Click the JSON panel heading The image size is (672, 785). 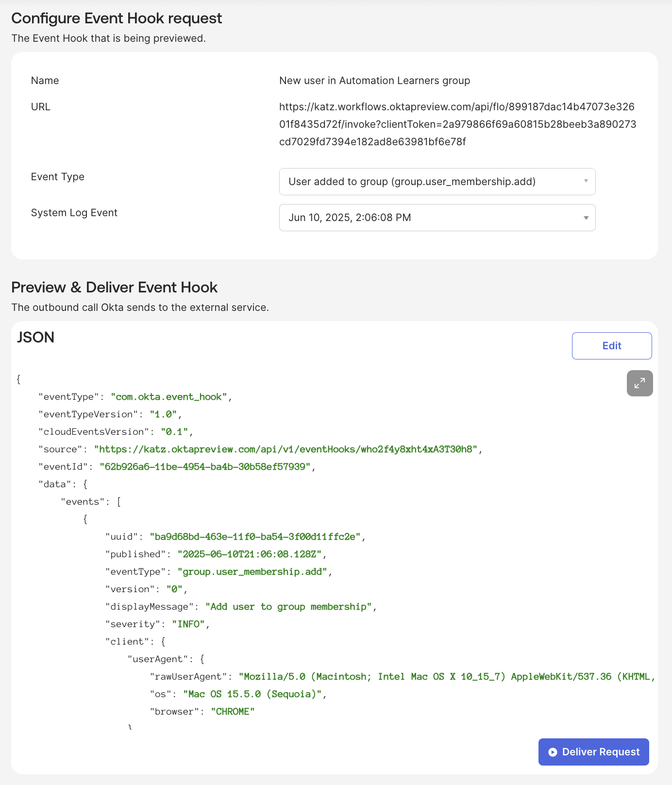(35, 338)
